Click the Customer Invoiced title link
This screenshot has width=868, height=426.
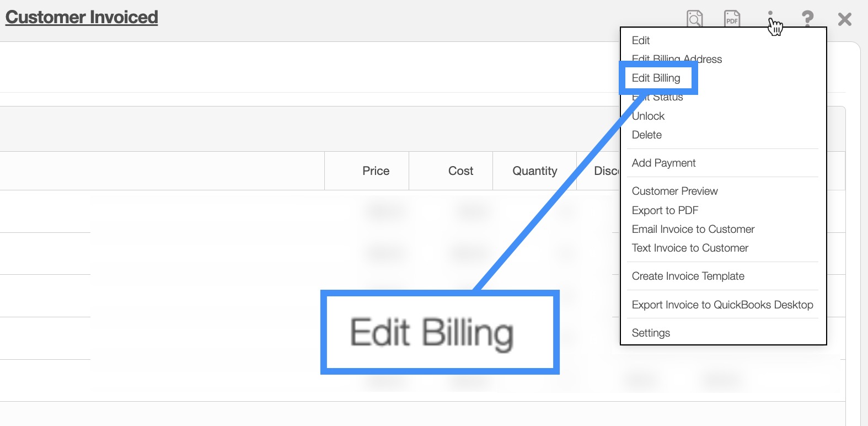click(82, 17)
